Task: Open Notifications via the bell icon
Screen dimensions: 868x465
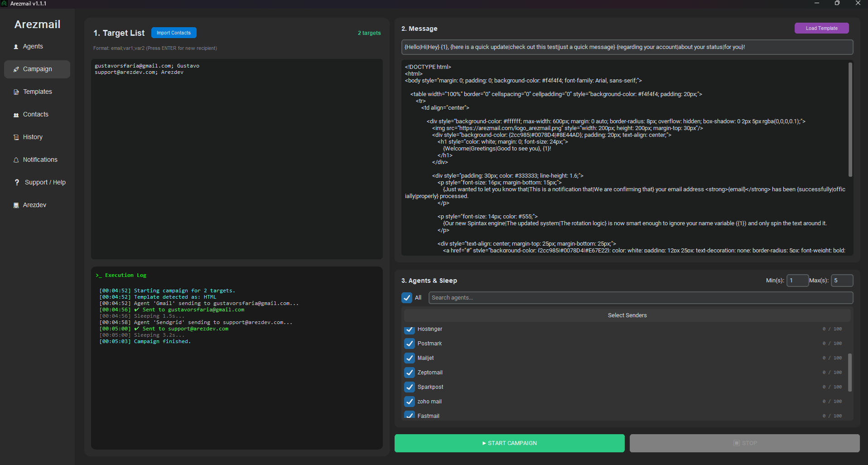Action: pyautogui.click(x=16, y=160)
